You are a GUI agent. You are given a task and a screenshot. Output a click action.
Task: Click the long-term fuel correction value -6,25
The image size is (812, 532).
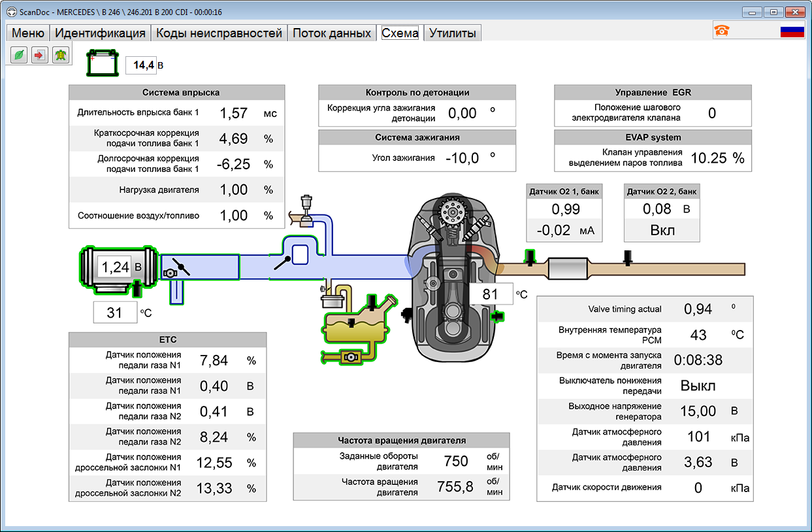point(233,164)
